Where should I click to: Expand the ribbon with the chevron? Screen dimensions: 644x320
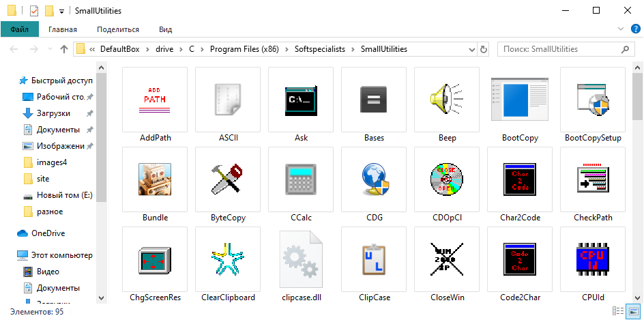coord(620,29)
